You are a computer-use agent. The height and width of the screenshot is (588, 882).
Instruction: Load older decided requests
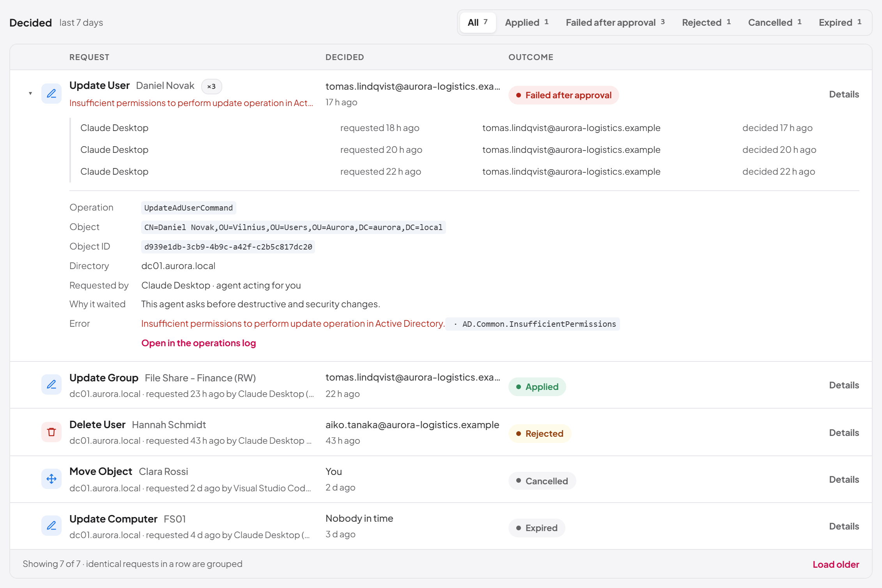(x=836, y=564)
